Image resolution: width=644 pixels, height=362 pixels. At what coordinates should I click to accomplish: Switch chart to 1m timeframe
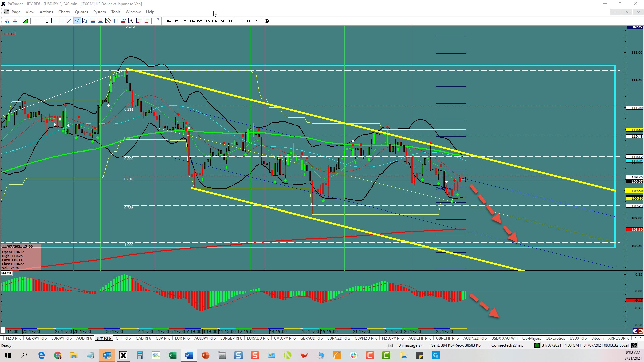(169, 21)
